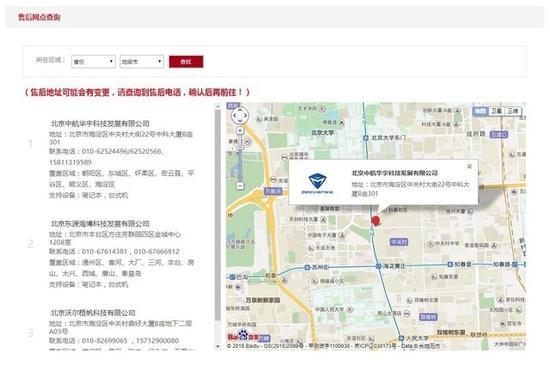Click 北京大学东门 subway station icon
The height and width of the screenshot is (365, 550).
[x=365, y=138]
